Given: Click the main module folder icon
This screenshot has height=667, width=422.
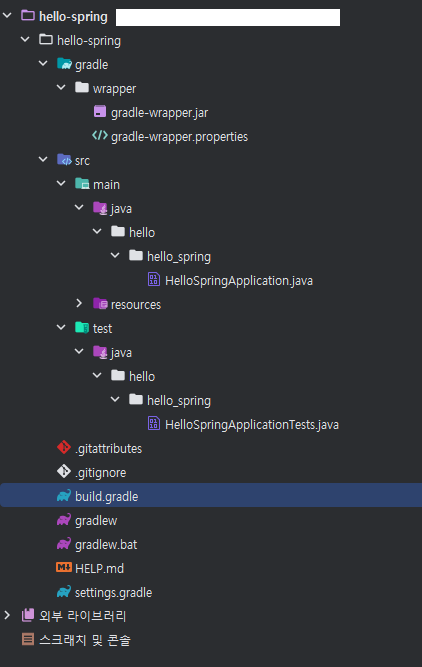Looking at the screenshot, I should [x=82, y=184].
